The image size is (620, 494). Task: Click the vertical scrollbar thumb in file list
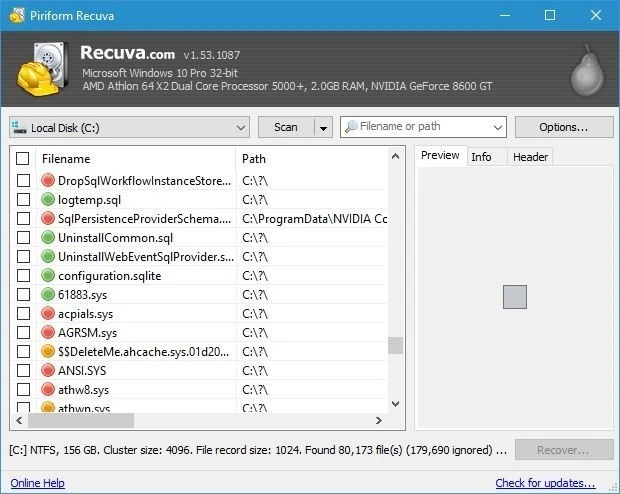coord(395,345)
